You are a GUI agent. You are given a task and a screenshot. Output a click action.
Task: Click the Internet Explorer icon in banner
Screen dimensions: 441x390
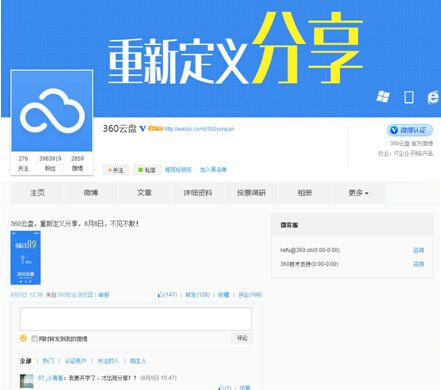click(433, 97)
